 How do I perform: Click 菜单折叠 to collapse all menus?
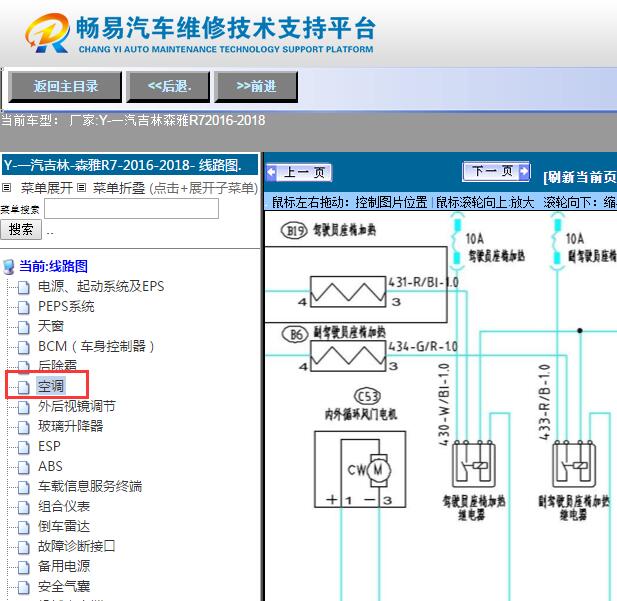pos(119,188)
